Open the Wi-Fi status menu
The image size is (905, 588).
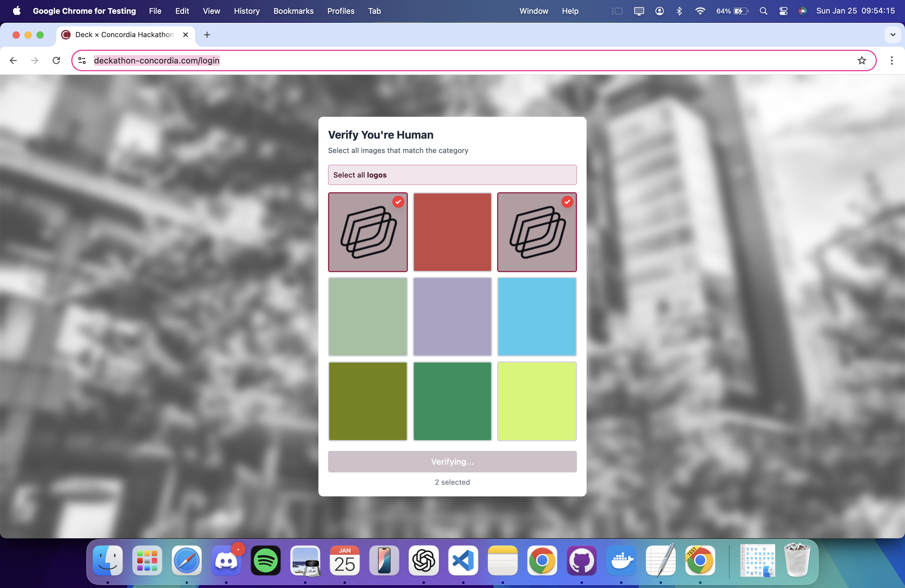coord(700,11)
